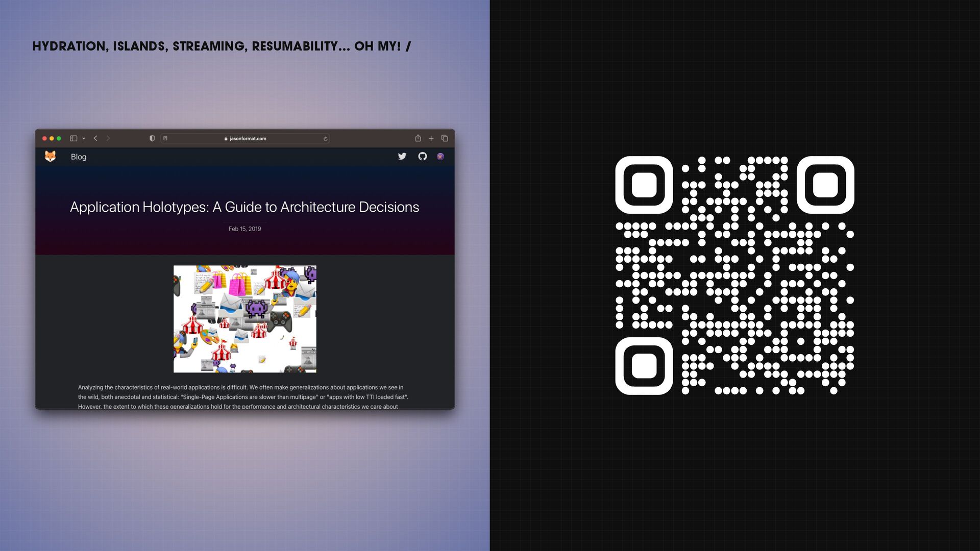This screenshot has width=980, height=551.
Task: Go back with the browser back arrow
Action: click(x=95, y=138)
